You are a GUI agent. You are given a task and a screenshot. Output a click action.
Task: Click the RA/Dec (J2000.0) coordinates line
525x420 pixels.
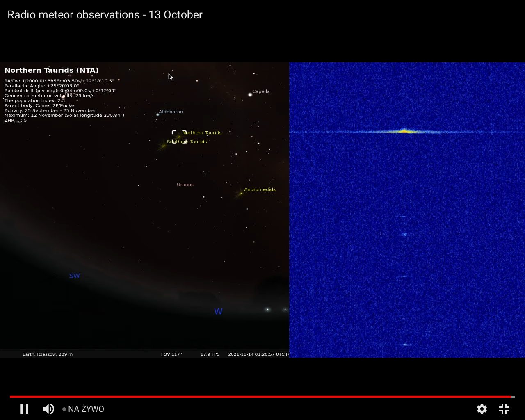click(59, 81)
